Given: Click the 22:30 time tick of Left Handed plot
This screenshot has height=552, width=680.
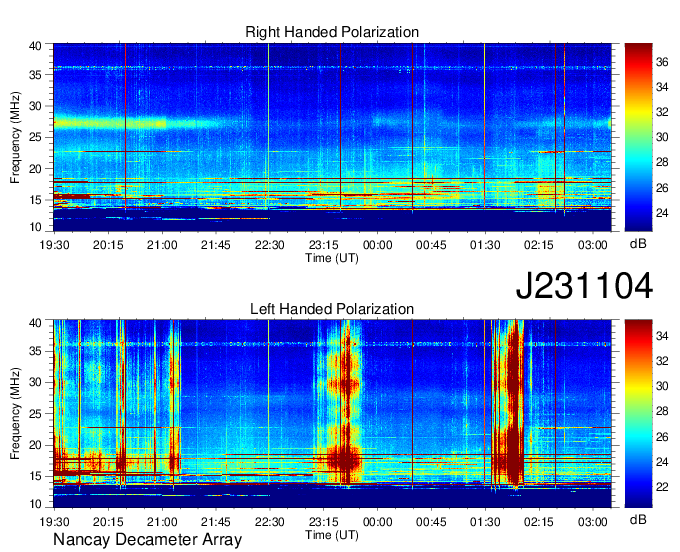Looking at the screenshot, I should pyautogui.click(x=269, y=522).
